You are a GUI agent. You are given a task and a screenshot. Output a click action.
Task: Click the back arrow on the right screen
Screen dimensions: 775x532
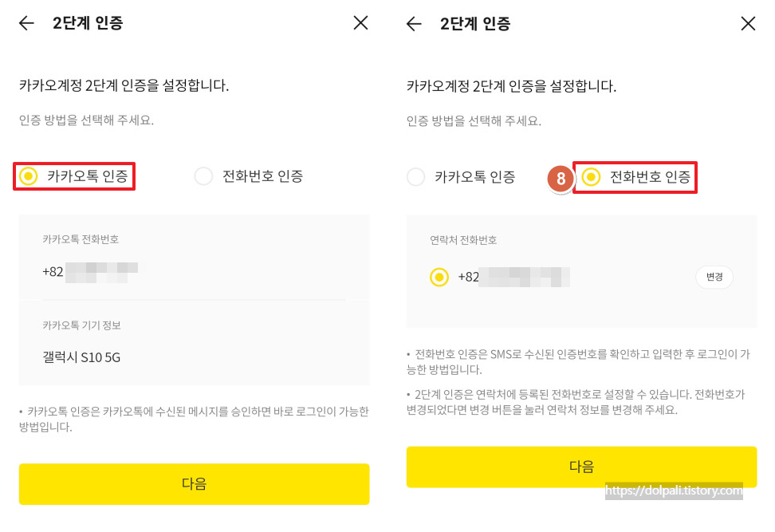pyautogui.click(x=413, y=23)
